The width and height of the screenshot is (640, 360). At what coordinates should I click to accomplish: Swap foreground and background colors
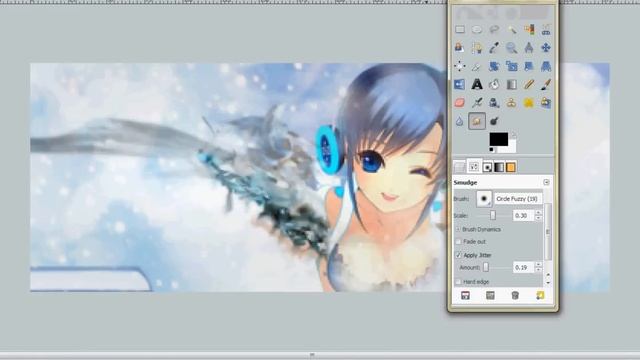[x=513, y=135]
